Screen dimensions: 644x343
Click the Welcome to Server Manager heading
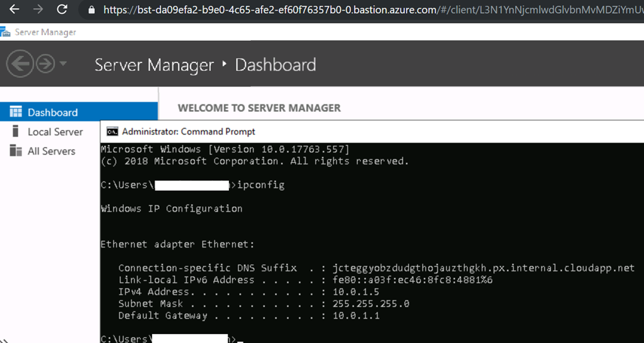(x=259, y=108)
